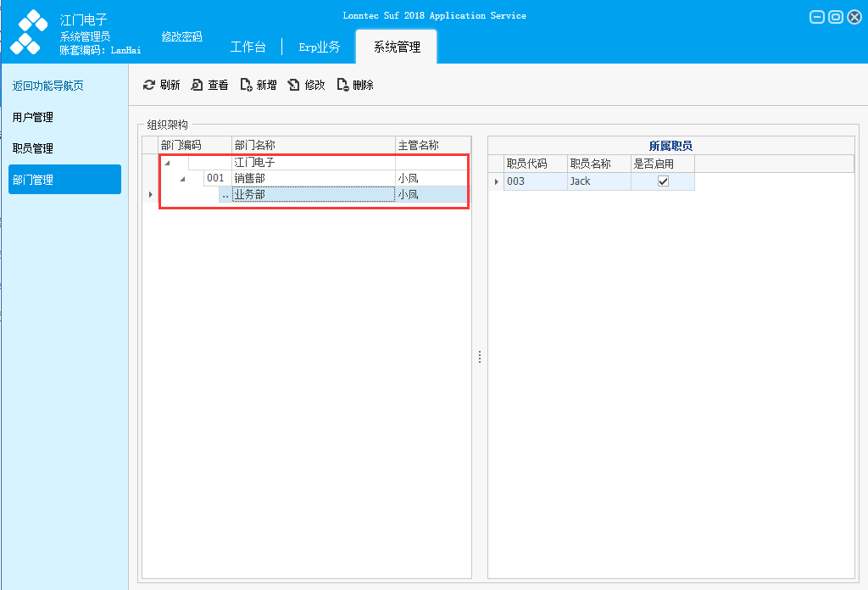The width and height of the screenshot is (868, 590).
Task: Click the 职员名称 column header
Action: (599, 164)
